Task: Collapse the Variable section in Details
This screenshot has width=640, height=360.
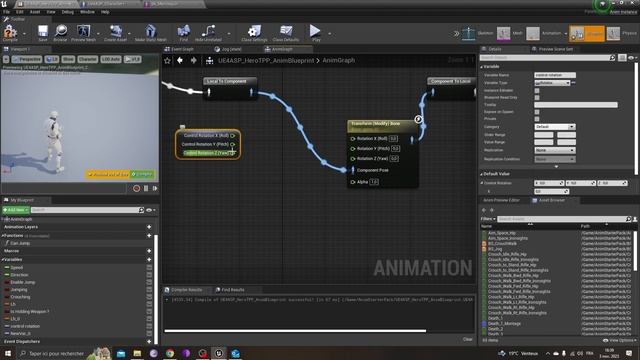Action: 482,67
